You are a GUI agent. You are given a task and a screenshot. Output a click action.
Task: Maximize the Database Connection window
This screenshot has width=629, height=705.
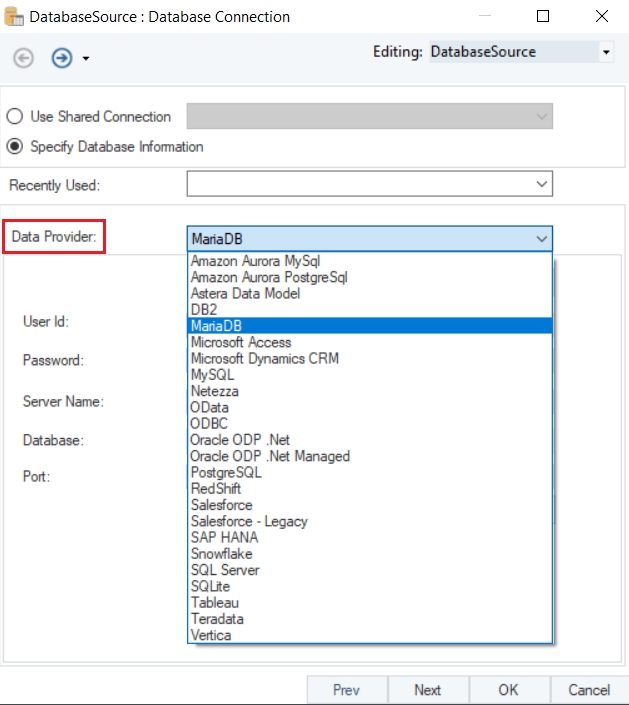coord(543,16)
